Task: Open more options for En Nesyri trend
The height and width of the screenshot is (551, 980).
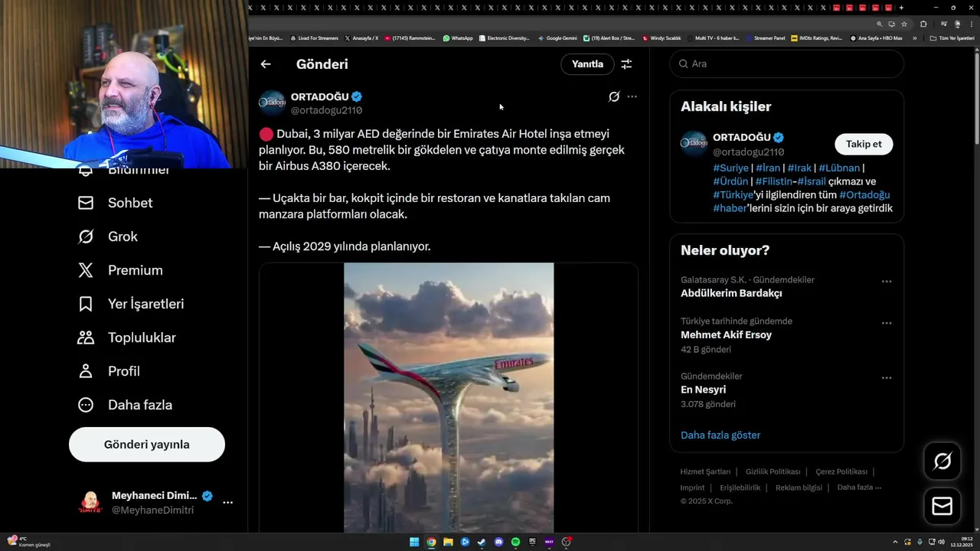Action: pyautogui.click(x=887, y=377)
